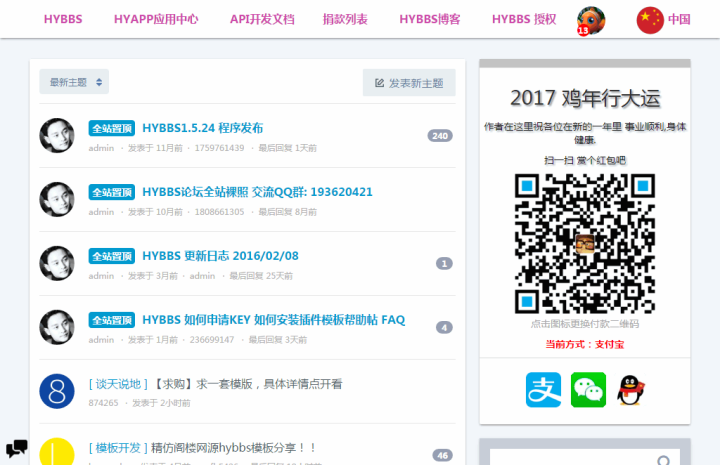Expand the 最新主题 sort dropdown

pos(74,82)
